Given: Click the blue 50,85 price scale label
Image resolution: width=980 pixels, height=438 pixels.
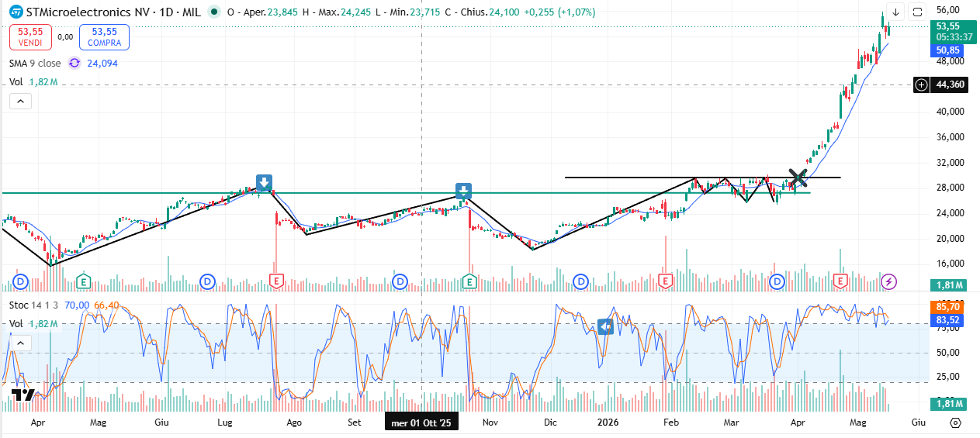Looking at the screenshot, I should (x=947, y=50).
